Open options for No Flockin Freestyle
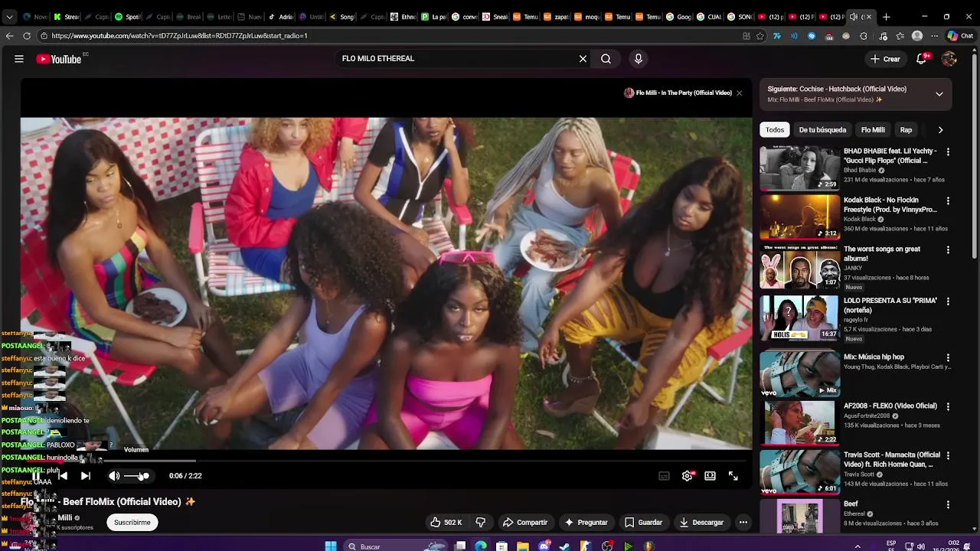This screenshot has width=980, height=551. tap(948, 201)
